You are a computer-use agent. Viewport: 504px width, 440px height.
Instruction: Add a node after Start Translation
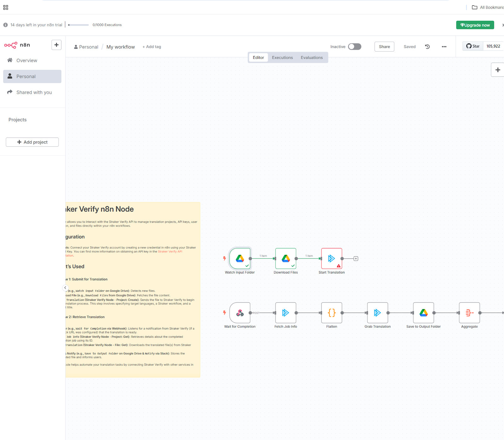(x=356, y=259)
